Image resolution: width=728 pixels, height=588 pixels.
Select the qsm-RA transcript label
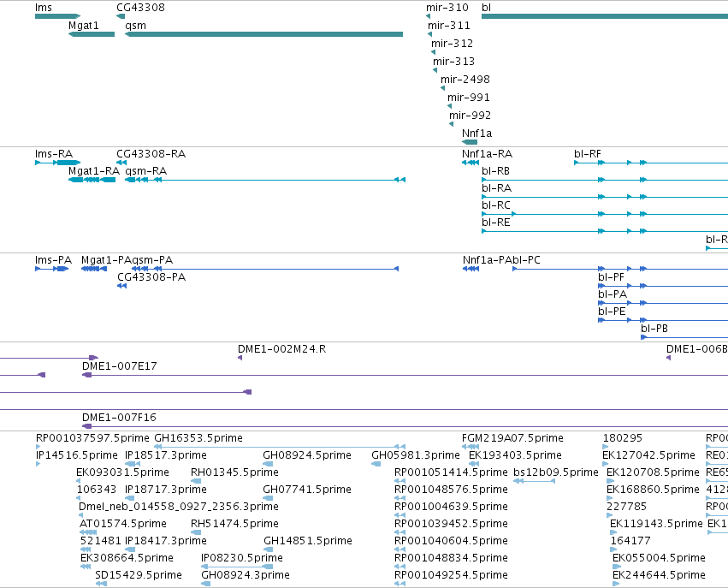click(145, 171)
